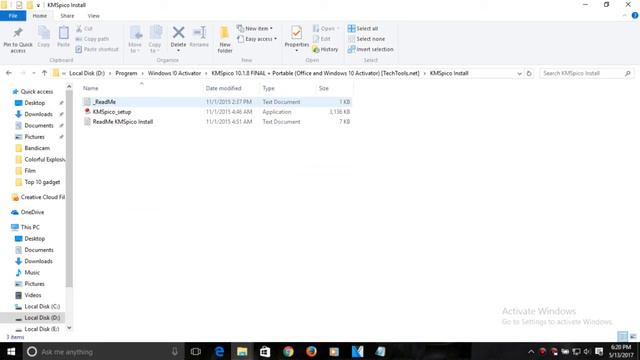Open the Move to menu
The image size is (640, 360).
point(135,39)
